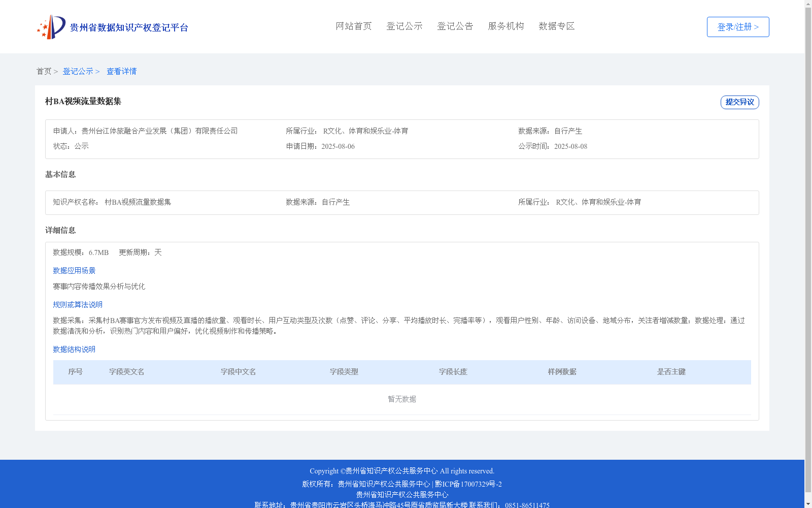Select 登记公告 from the top navigation
The height and width of the screenshot is (508, 812).
coord(455,26)
